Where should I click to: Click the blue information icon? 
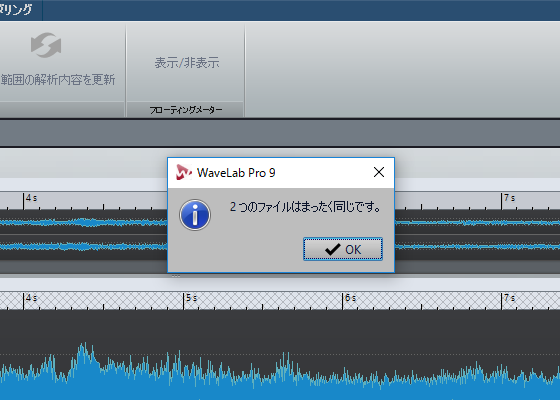coord(195,215)
